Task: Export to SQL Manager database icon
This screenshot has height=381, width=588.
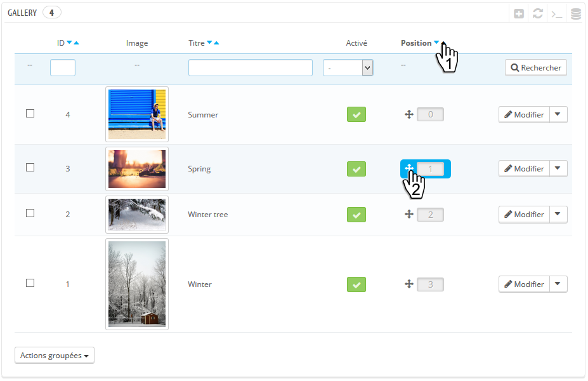Action: pos(576,14)
